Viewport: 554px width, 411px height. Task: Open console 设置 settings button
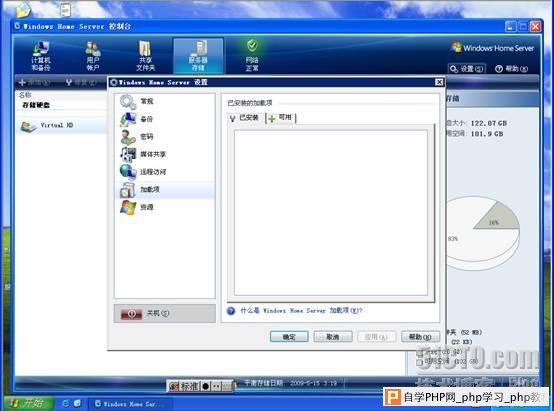coord(467,69)
